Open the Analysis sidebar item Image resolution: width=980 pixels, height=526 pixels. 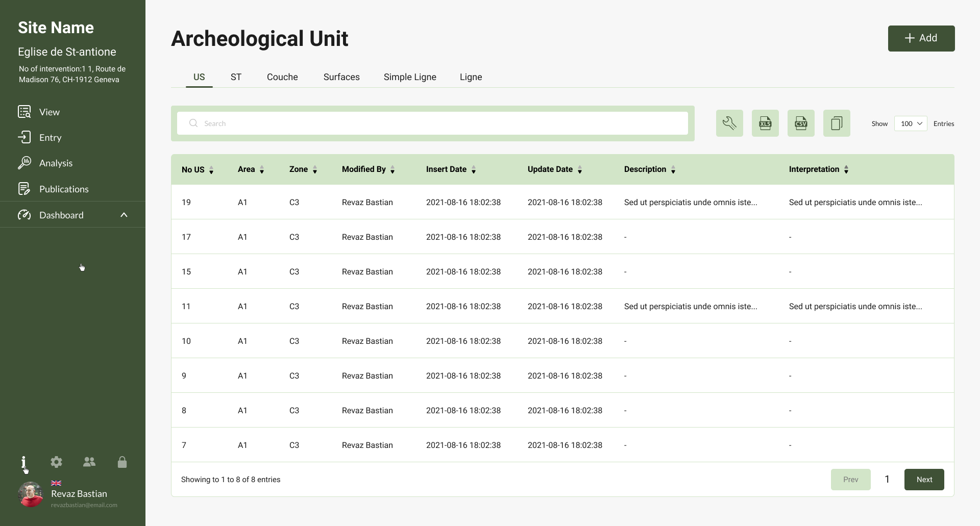pyautogui.click(x=56, y=163)
